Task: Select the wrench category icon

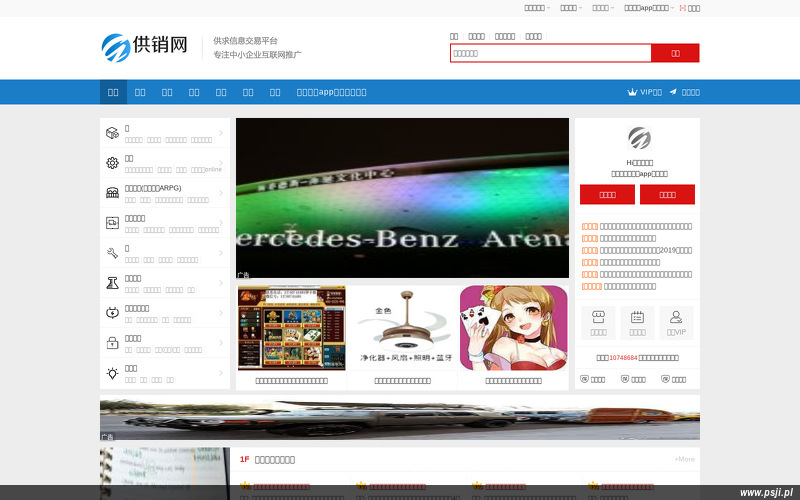Action: [x=112, y=253]
